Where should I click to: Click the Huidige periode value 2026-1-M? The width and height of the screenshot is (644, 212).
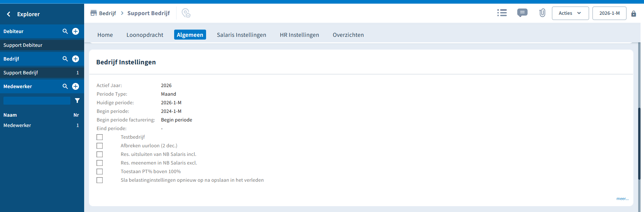point(171,103)
